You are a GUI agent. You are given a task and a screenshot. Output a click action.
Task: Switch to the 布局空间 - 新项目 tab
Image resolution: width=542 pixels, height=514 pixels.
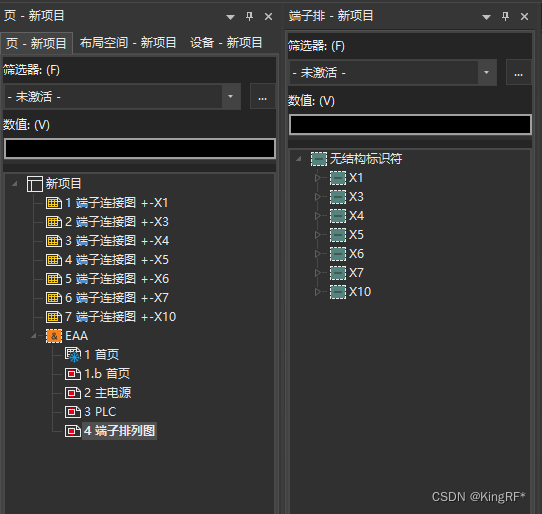click(128, 43)
